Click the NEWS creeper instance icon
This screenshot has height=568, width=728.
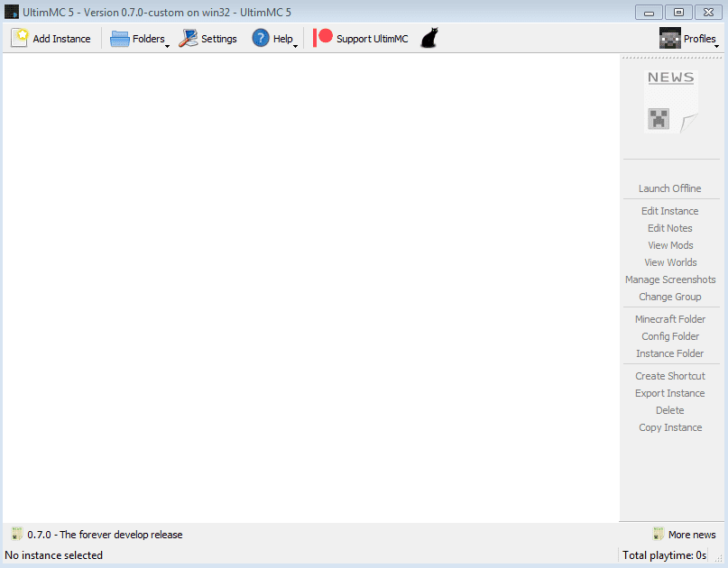[671, 102]
